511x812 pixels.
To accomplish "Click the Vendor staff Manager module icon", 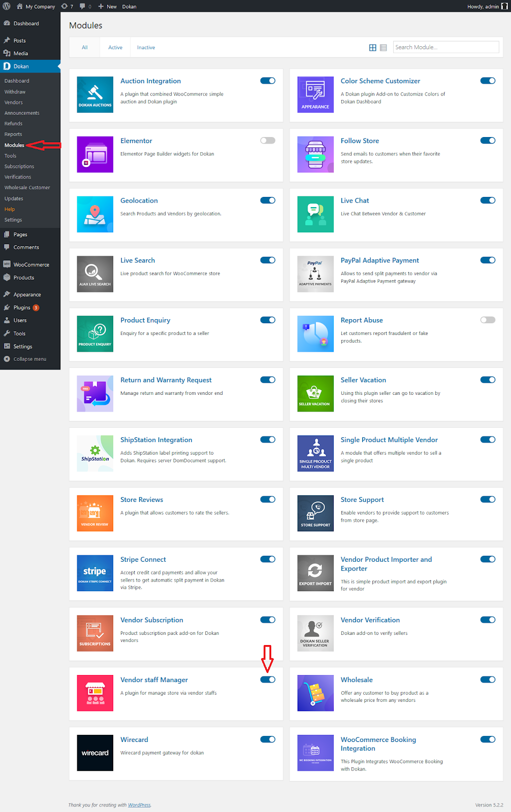I will coord(95,693).
